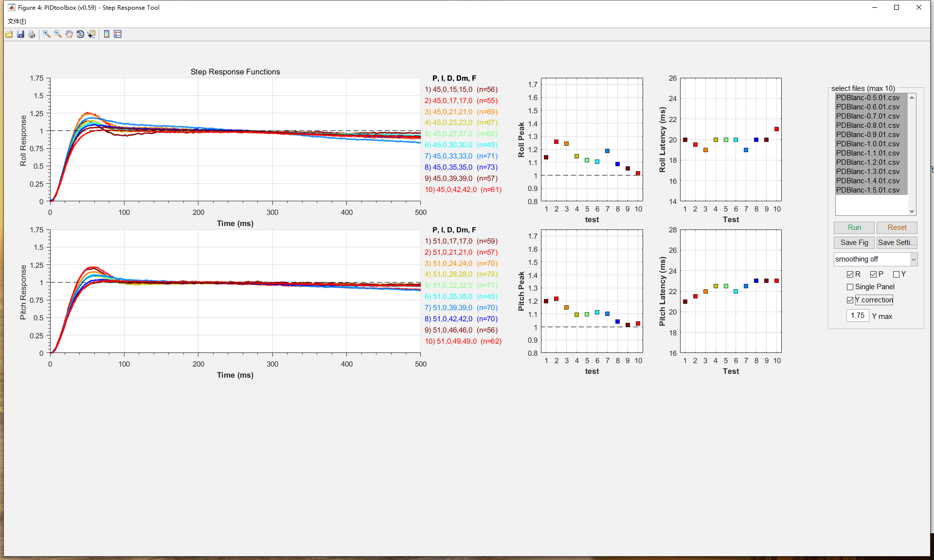
Task: Click the Save Figure floppy icon
Action: click(x=20, y=34)
